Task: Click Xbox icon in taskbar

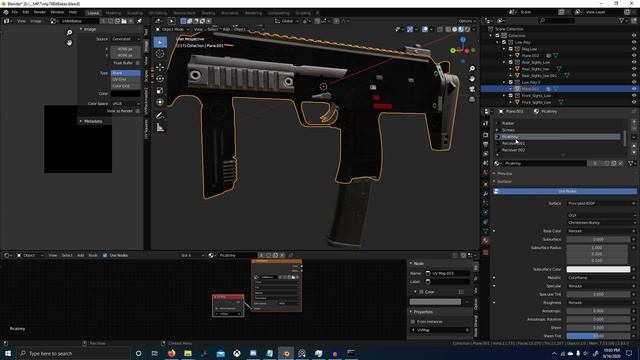Action: [237, 353]
